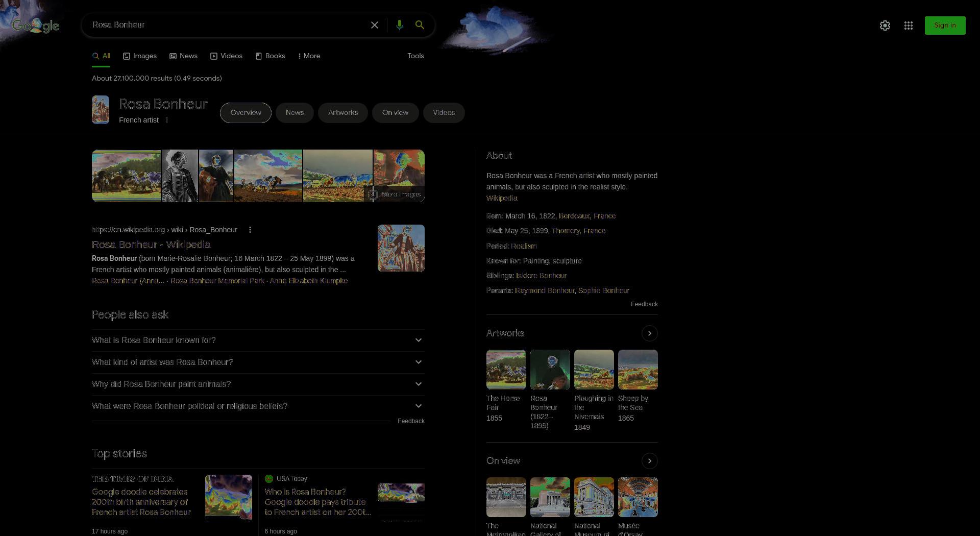Viewport: 980px width, 536px height.
Task: Click Bordeaux, France birthplace link
Action: (x=587, y=216)
